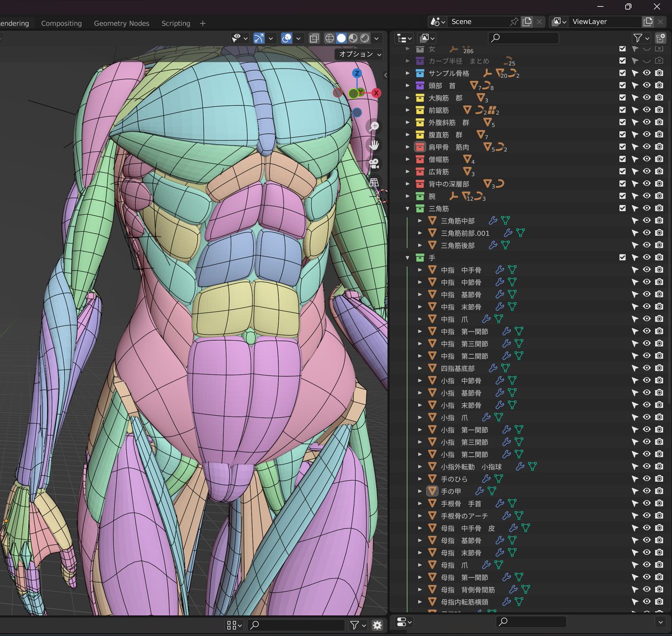Toggle X-ray mode in viewport header

pos(314,38)
